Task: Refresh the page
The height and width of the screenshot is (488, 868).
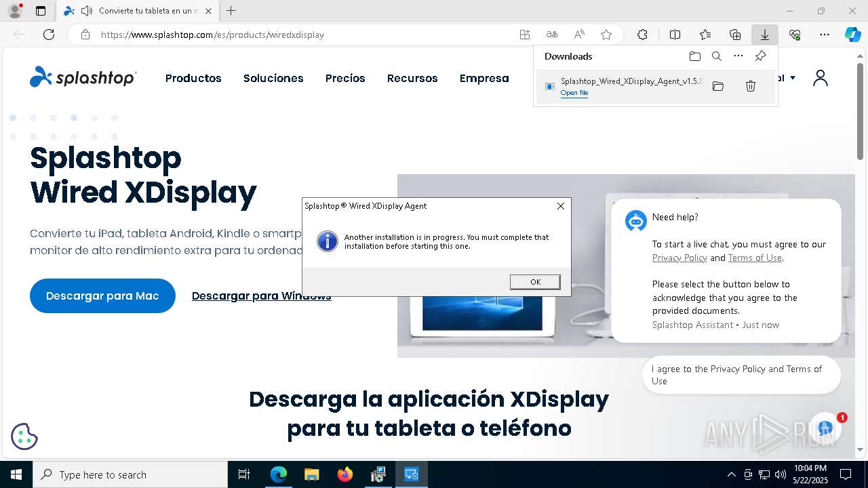Action: coord(49,35)
